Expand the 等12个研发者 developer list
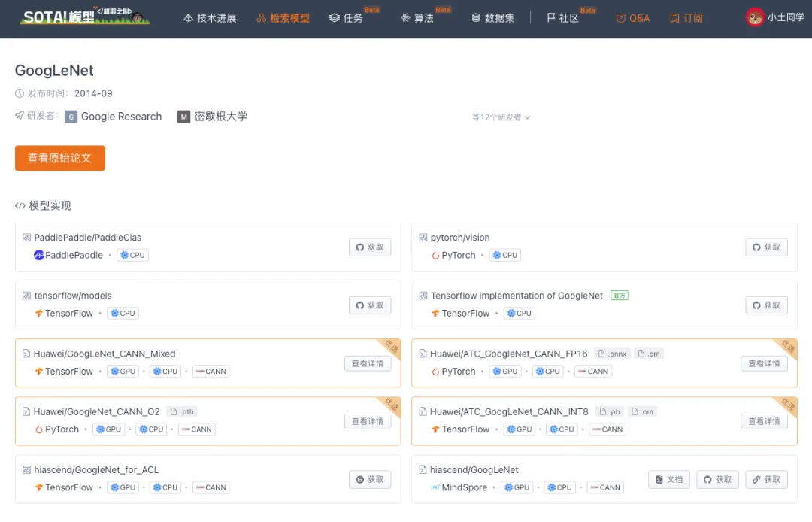Viewport: 812px width, 522px height. click(501, 117)
